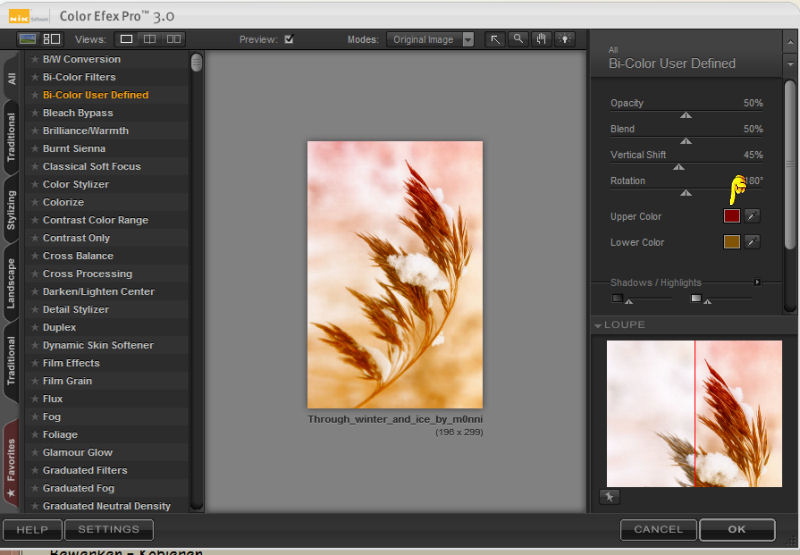Expand the Shadows / Highlights section
The width and height of the screenshot is (800, 555).
click(757, 282)
